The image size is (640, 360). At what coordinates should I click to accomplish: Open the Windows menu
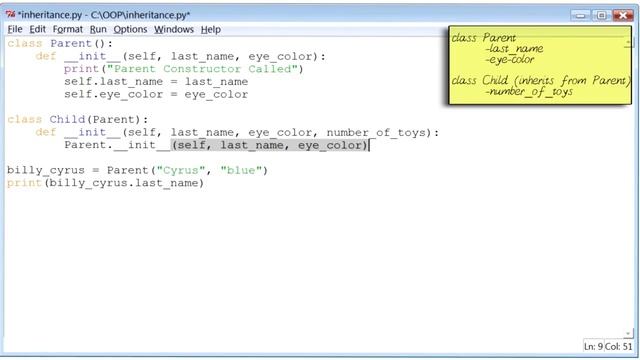tap(174, 29)
